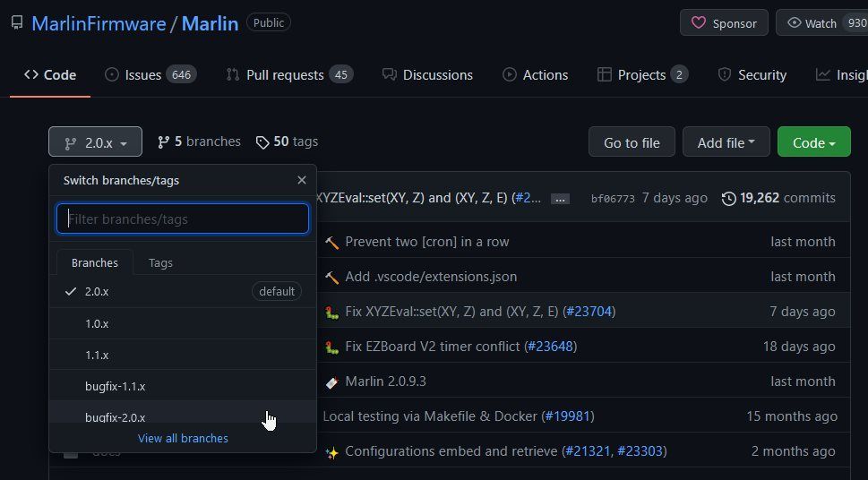Screen dimensions: 868x480
Task: Click the 2 months ago timestamp
Action: (x=794, y=451)
